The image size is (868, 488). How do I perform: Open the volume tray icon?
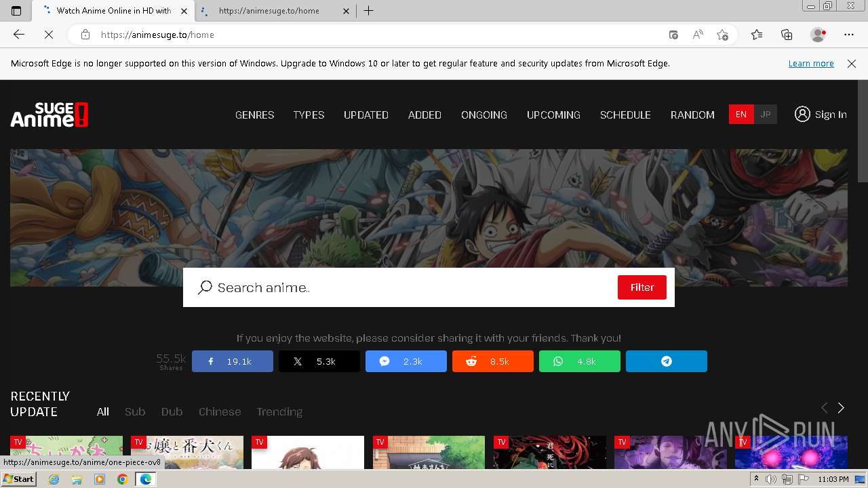coord(771,480)
